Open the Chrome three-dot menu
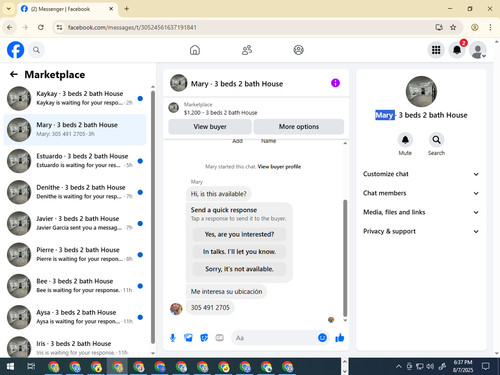 (490, 27)
